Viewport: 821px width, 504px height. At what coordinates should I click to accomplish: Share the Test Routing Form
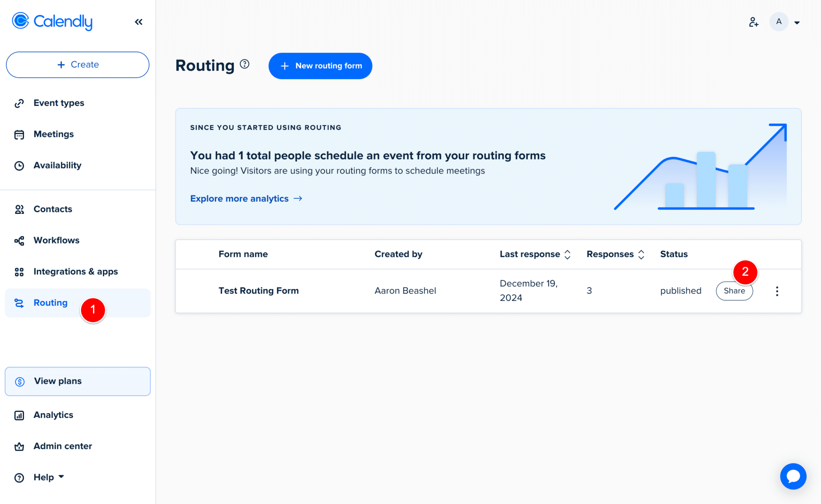pos(732,292)
